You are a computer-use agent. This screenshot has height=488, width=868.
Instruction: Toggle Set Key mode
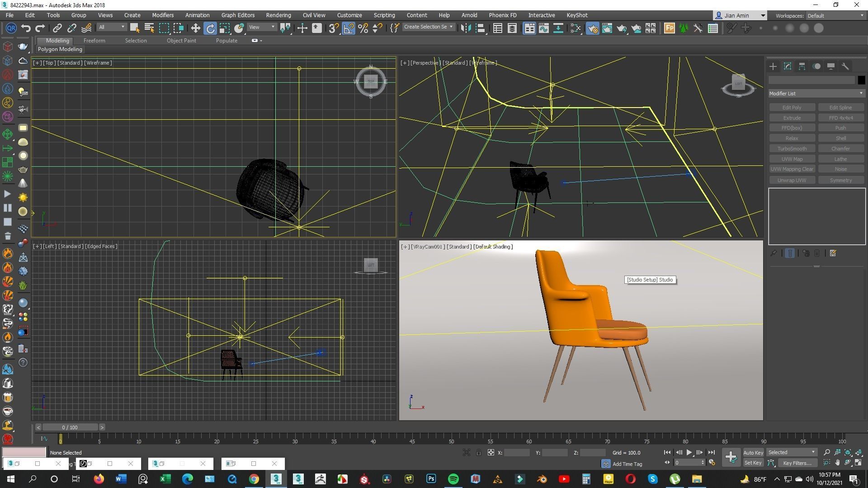[x=753, y=463]
